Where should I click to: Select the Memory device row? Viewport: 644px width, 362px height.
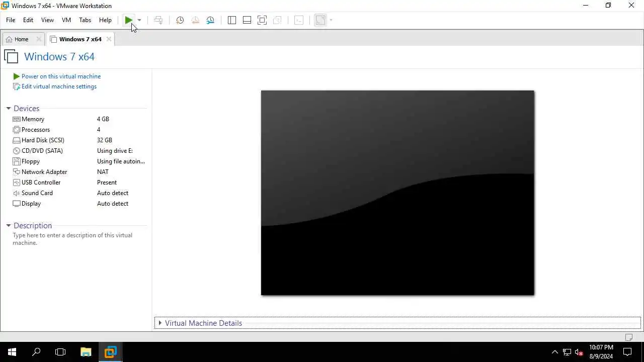[x=79, y=119]
